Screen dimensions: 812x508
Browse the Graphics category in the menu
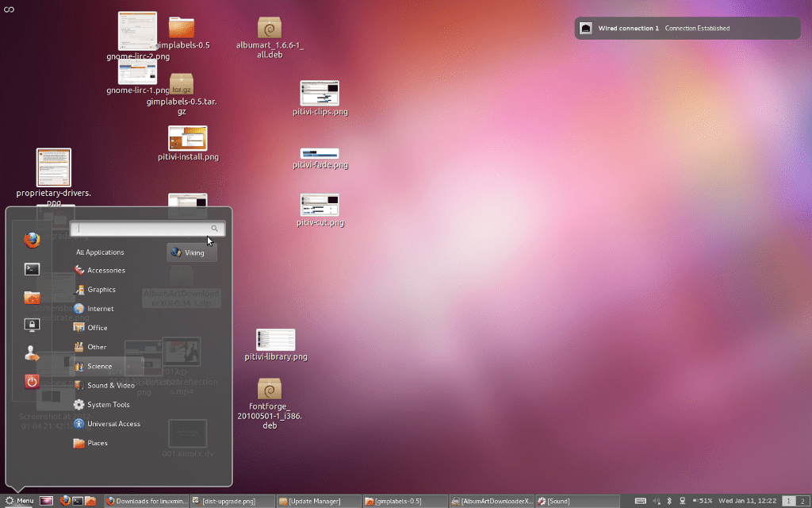(101, 289)
